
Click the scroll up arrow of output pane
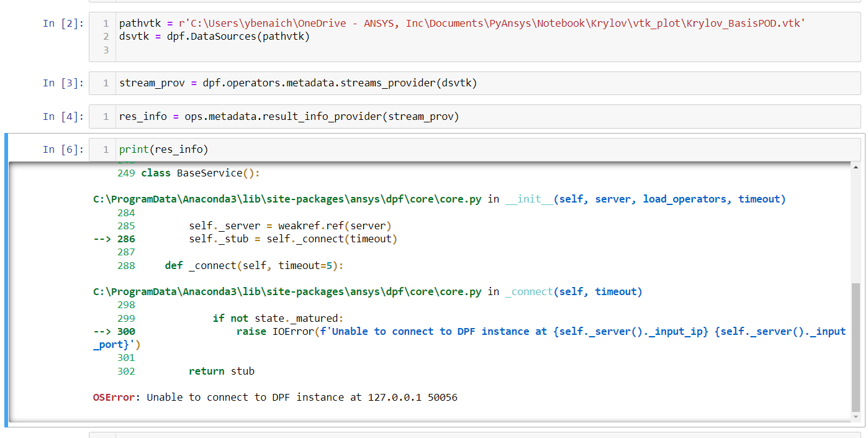[856, 166]
